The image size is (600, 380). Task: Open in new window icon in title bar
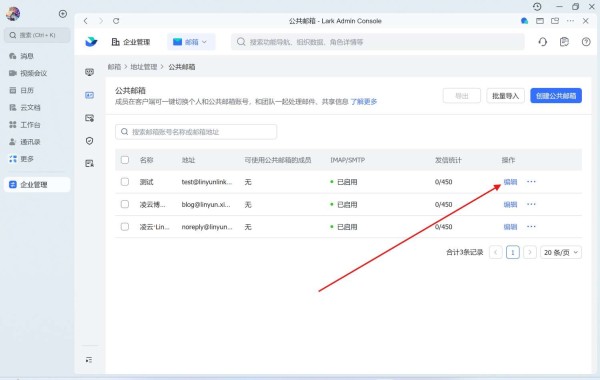[x=555, y=21]
